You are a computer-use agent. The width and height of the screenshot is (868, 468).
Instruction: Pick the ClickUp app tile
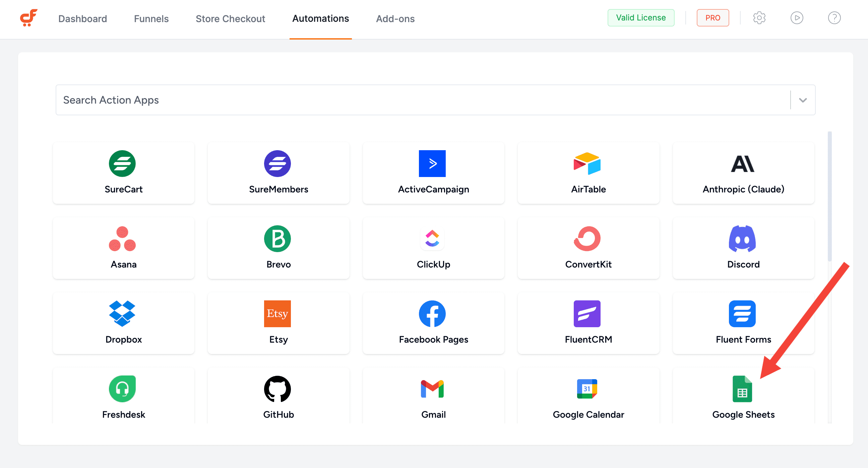(433, 248)
